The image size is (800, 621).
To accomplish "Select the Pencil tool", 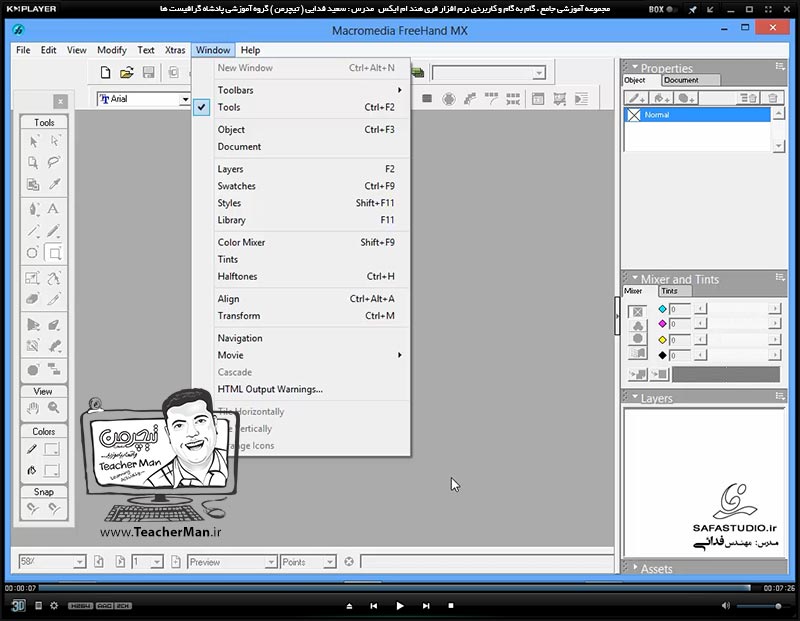I will [54, 231].
